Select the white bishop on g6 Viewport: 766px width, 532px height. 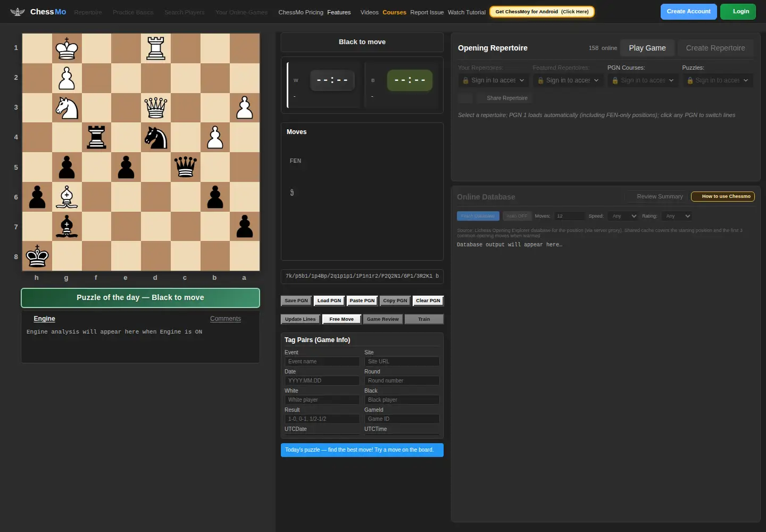(66, 197)
